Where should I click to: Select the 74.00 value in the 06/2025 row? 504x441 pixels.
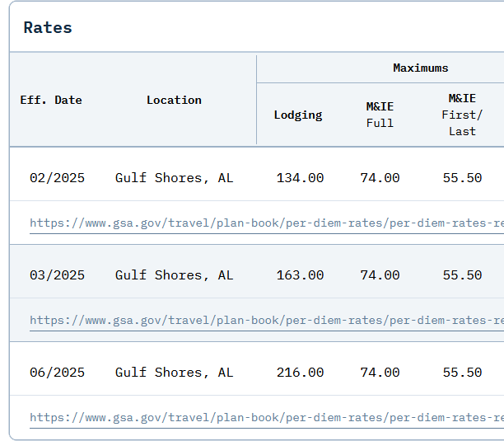pos(380,373)
